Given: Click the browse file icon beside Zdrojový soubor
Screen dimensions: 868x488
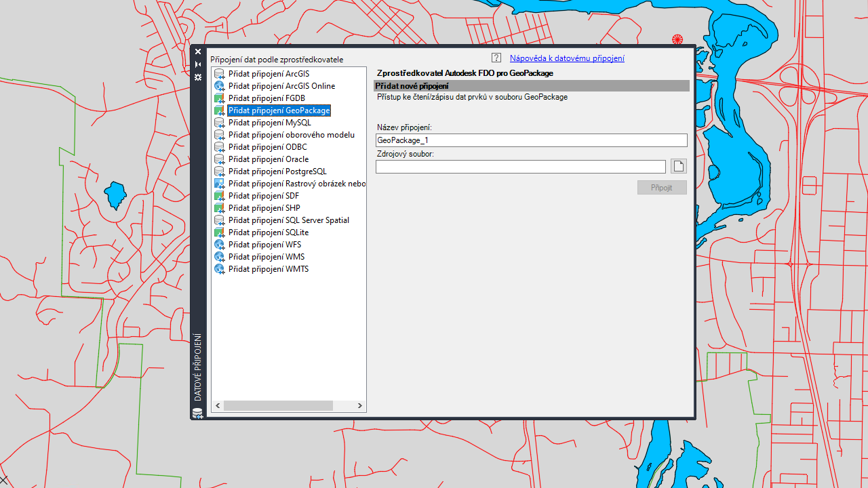Looking at the screenshot, I should click(678, 166).
